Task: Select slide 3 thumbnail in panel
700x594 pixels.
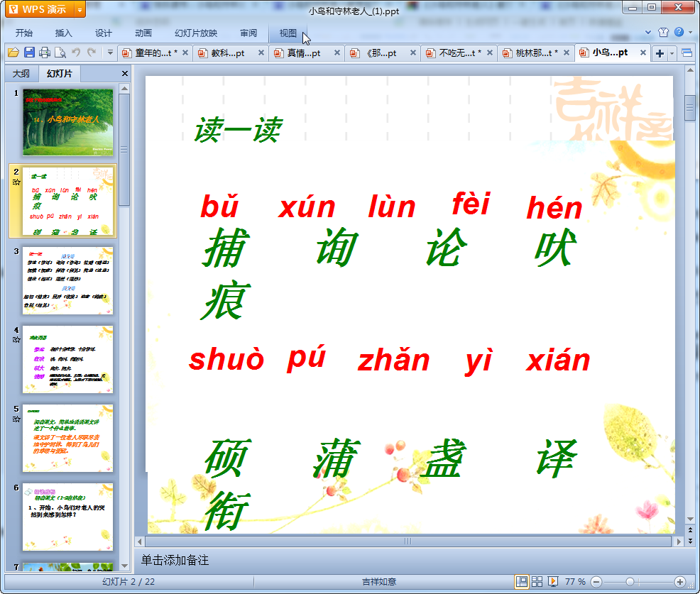Action: [x=68, y=281]
